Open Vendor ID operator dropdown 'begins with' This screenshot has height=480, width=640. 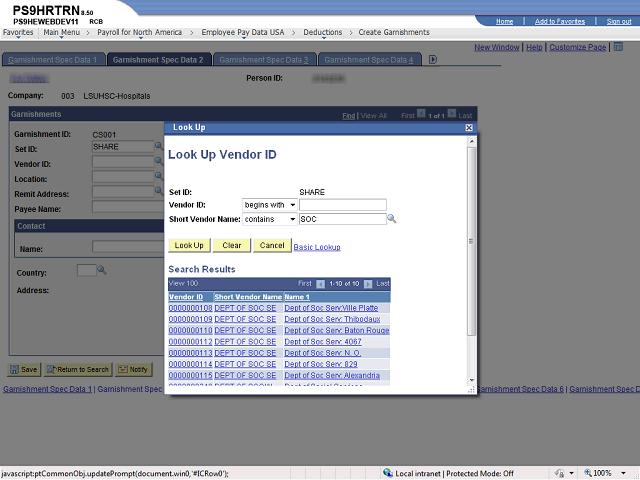pyautogui.click(x=269, y=205)
